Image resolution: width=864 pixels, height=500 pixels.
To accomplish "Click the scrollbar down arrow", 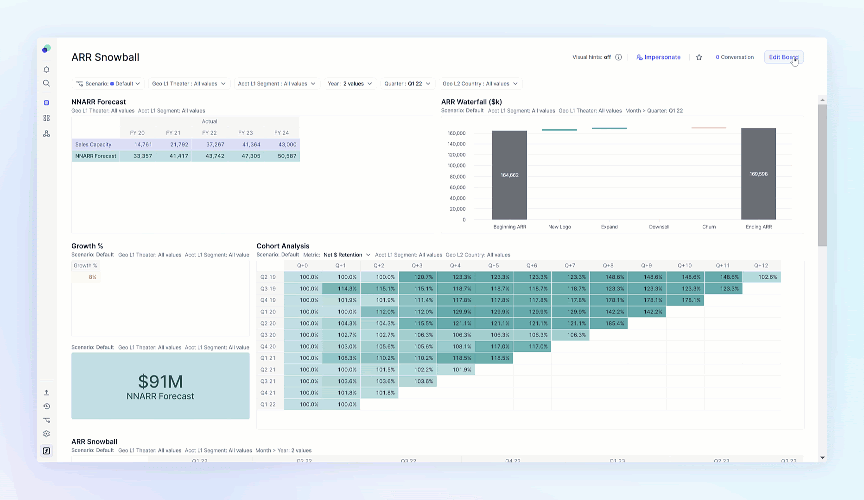I will 822,458.
